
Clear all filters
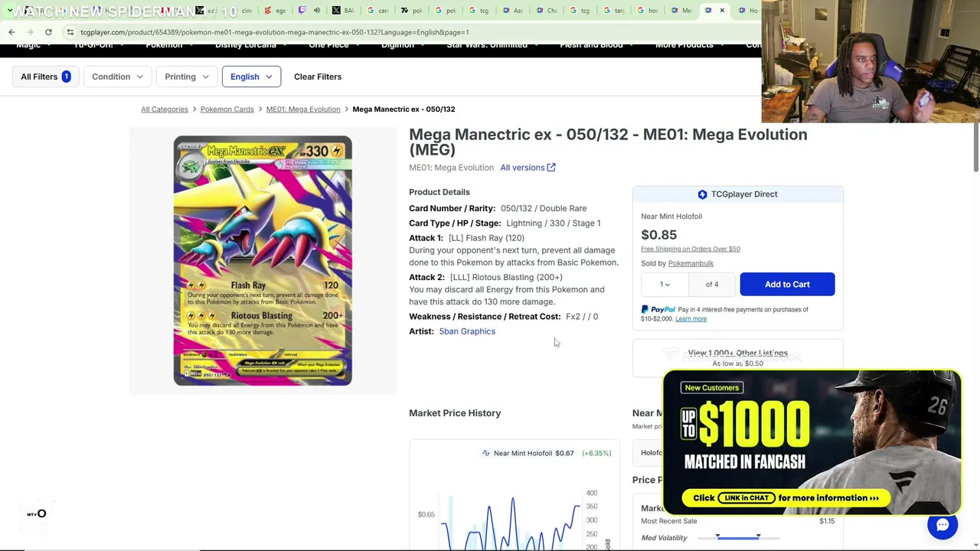318,77
